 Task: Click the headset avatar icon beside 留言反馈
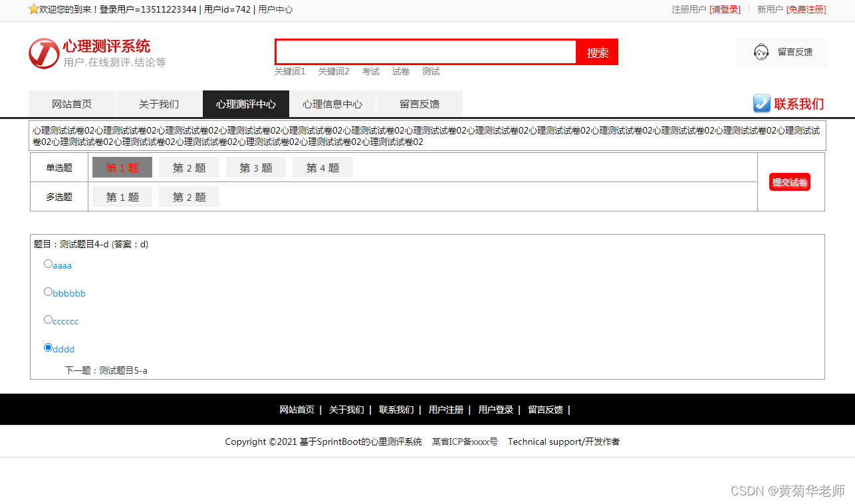[x=761, y=52]
